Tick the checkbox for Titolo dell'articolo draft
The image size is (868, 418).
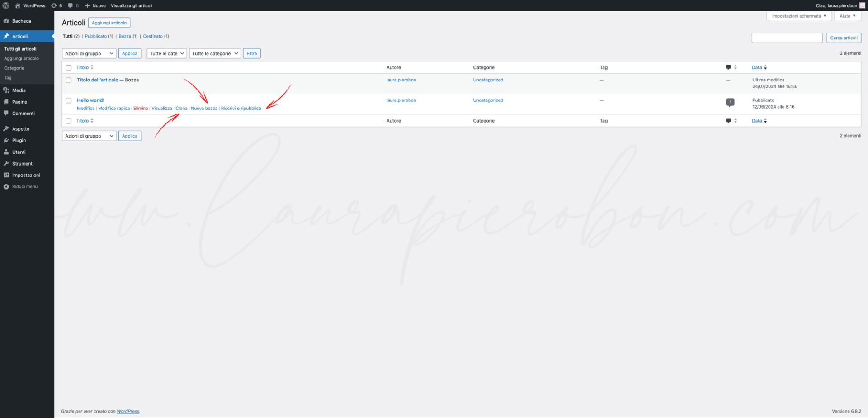(x=69, y=81)
